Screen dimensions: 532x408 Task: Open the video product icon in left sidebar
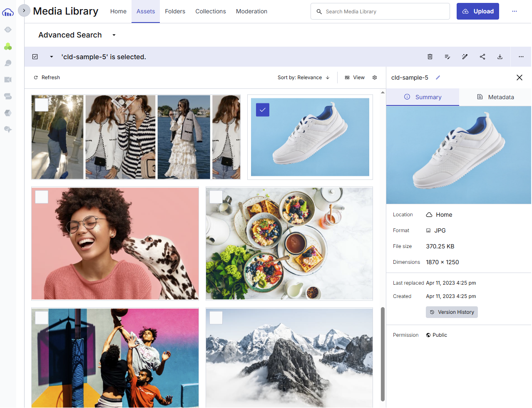pyautogui.click(x=8, y=80)
